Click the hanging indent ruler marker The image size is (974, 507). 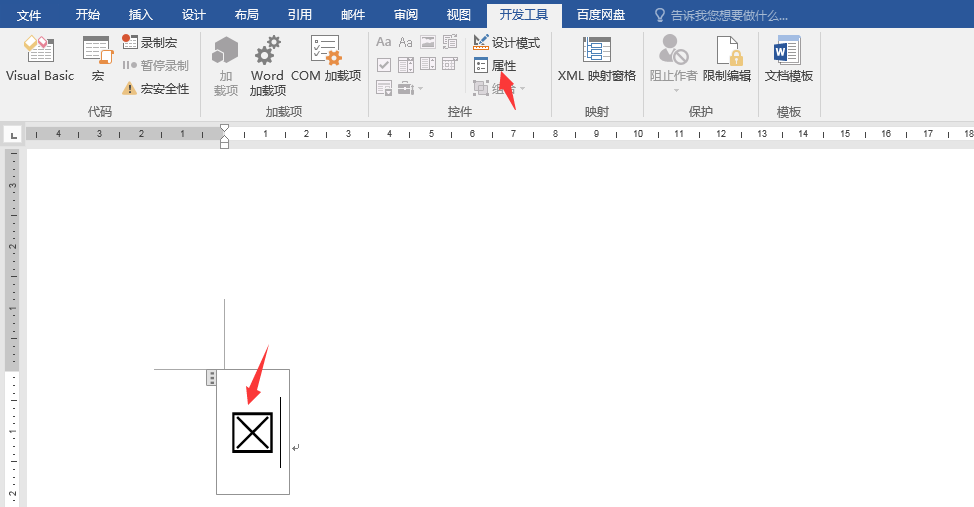point(224,139)
